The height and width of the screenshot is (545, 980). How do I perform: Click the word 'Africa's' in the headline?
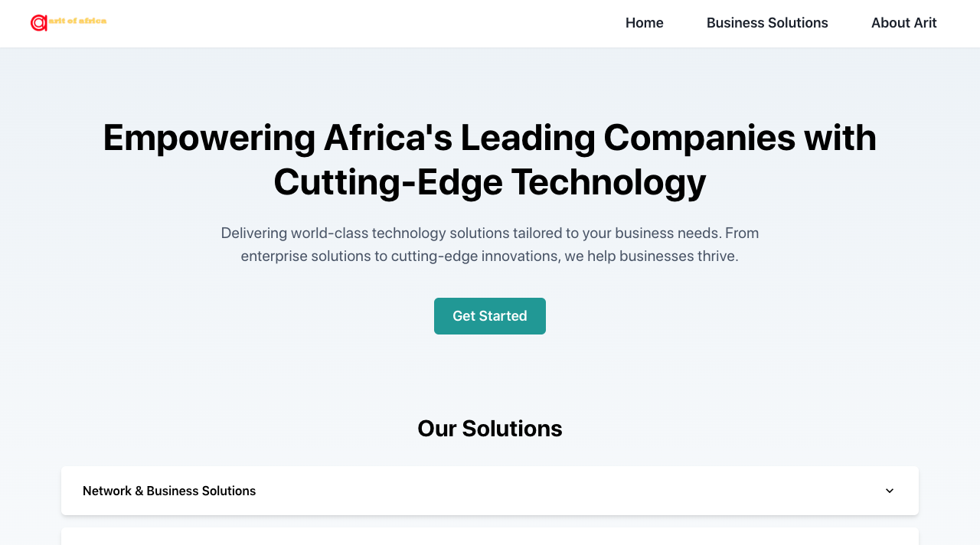(387, 138)
